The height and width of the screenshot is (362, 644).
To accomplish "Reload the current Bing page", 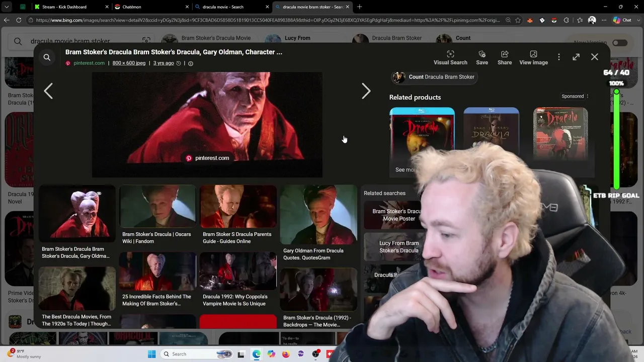I will 19,20.
